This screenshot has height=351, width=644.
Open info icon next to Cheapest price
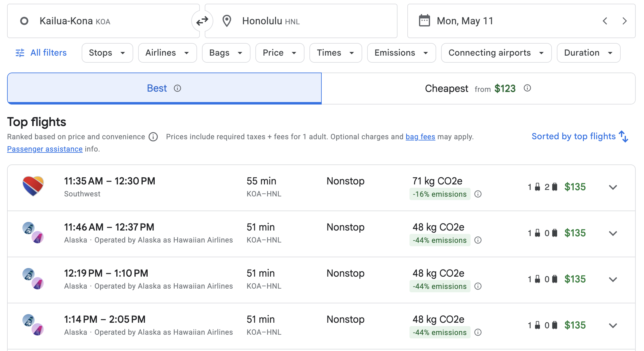coord(527,88)
